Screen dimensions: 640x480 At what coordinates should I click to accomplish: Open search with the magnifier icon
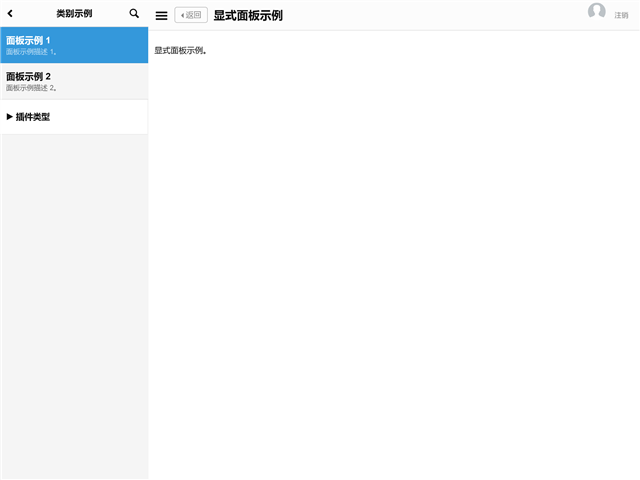[134, 14]
